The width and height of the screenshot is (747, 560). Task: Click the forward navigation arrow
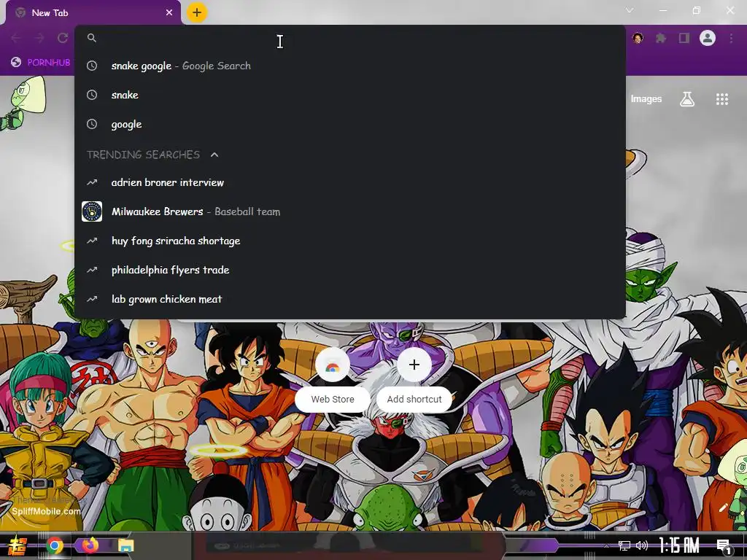click(39, 38)
